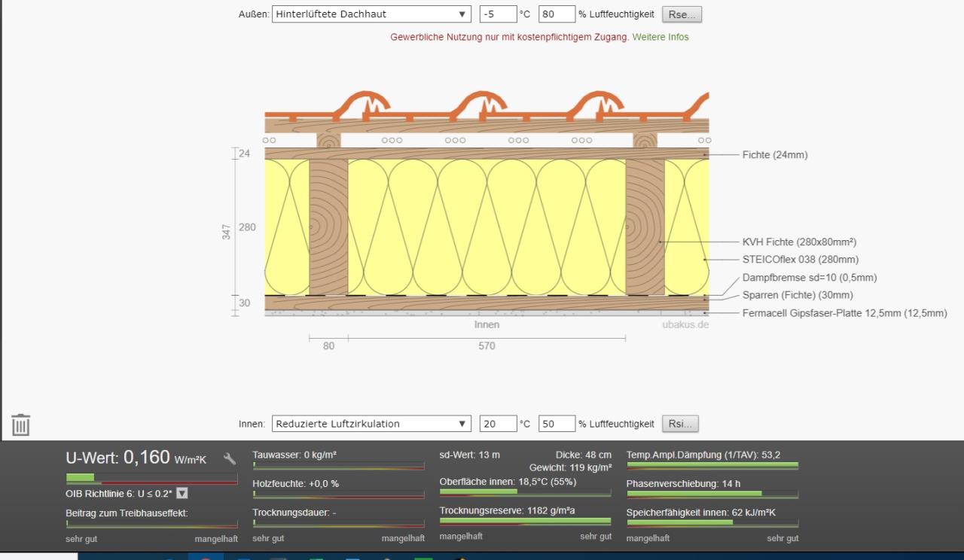964x560 pixels.
Task: Click the Trocknungsreserve 1182 g/m²a bar
Action: (525, 521)
